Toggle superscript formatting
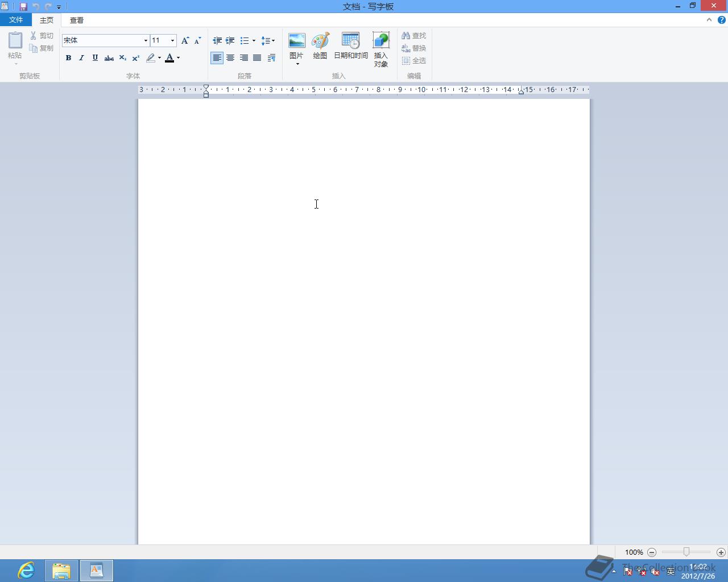The height and width of the screenshot is (582, 728). click(x=136, y=58)
